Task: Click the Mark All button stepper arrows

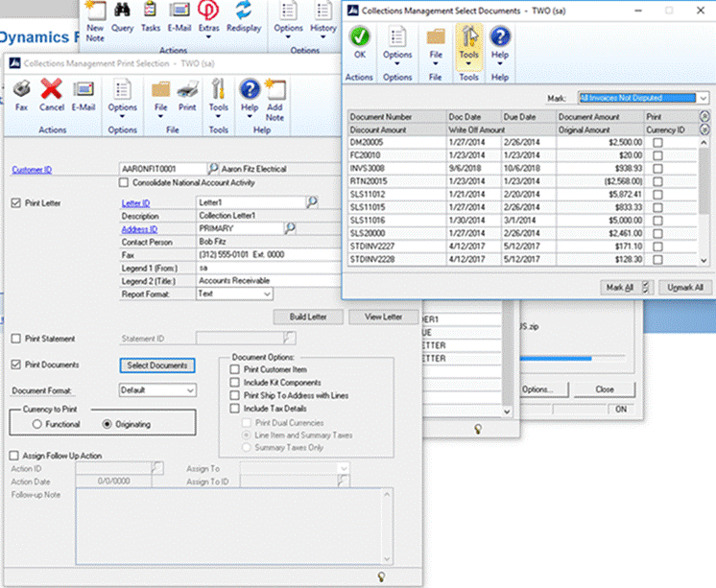Action: click(x=646, y=287)
